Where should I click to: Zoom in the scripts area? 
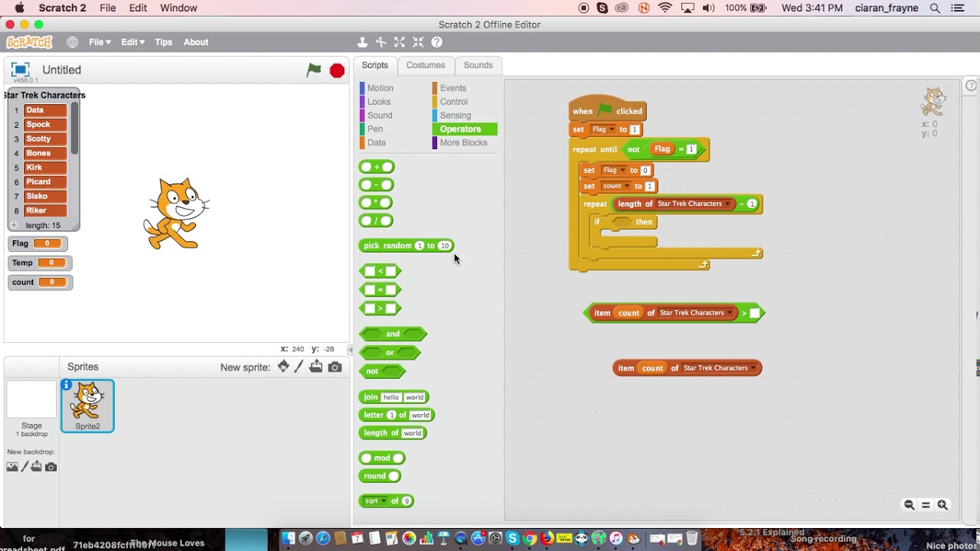click(x=942, y=505)
